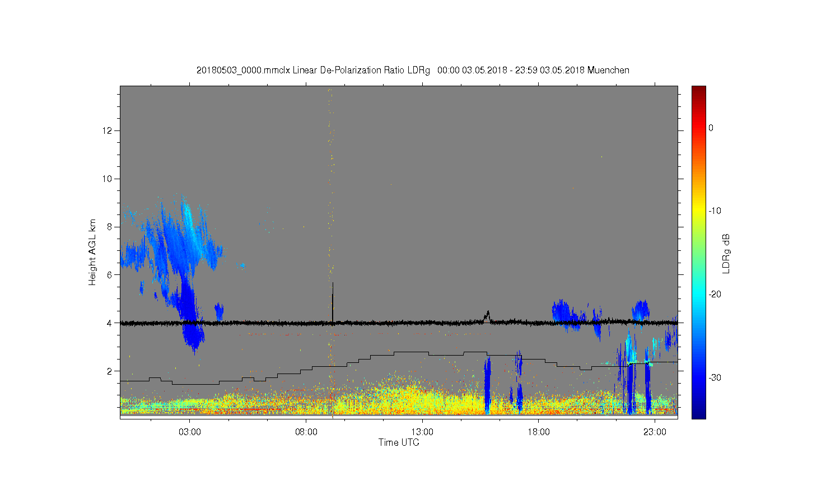The image size is (840, 504).
Task: Click the 18:00 time tick label
Action: click(x=539, y=432)
